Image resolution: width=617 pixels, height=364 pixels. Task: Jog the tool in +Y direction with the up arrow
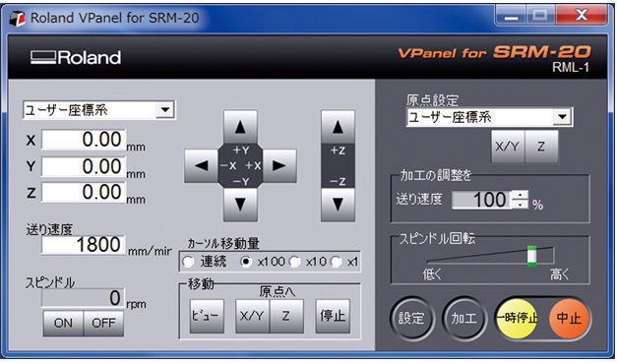coord(240,127)
